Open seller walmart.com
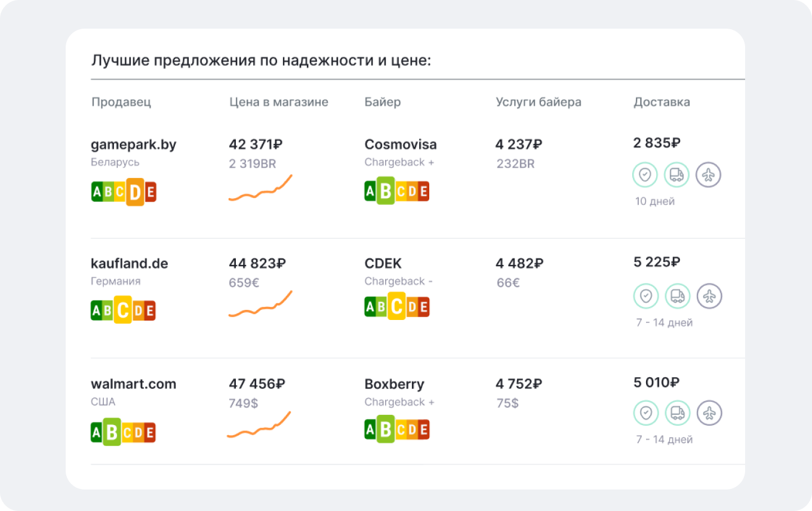The image size is (812, 511). [x=134, y=384]
